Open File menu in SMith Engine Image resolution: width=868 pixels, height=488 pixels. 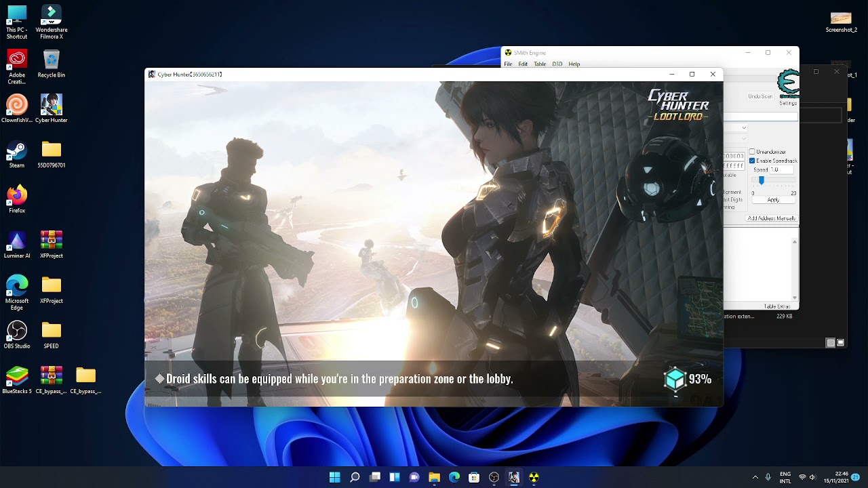coord(508,64)
